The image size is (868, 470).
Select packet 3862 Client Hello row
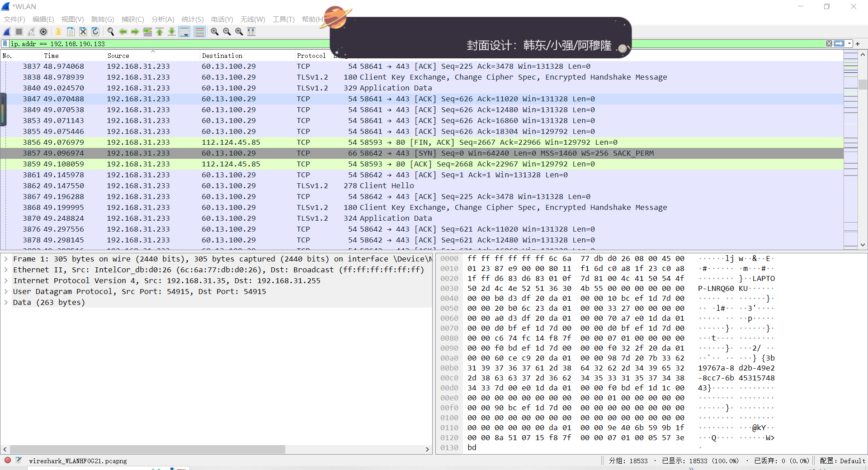422,186
